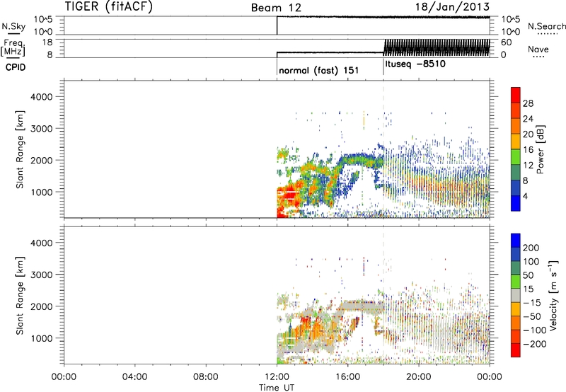Click the 16 label on Power colorbar
The image size is (566, 392).
pos(528,149)
